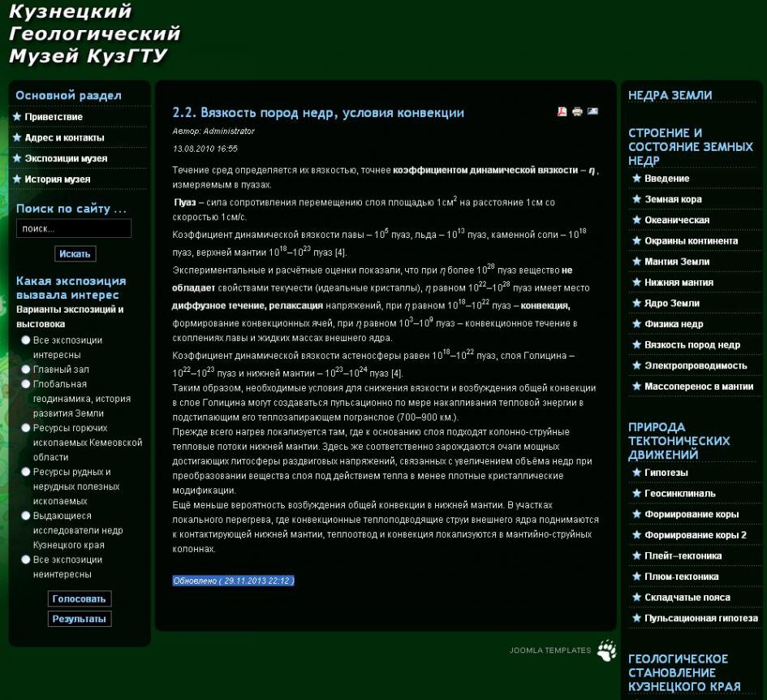Select 'Ресурсы рудных и нерудных' poll option

[x=27, y=472]
